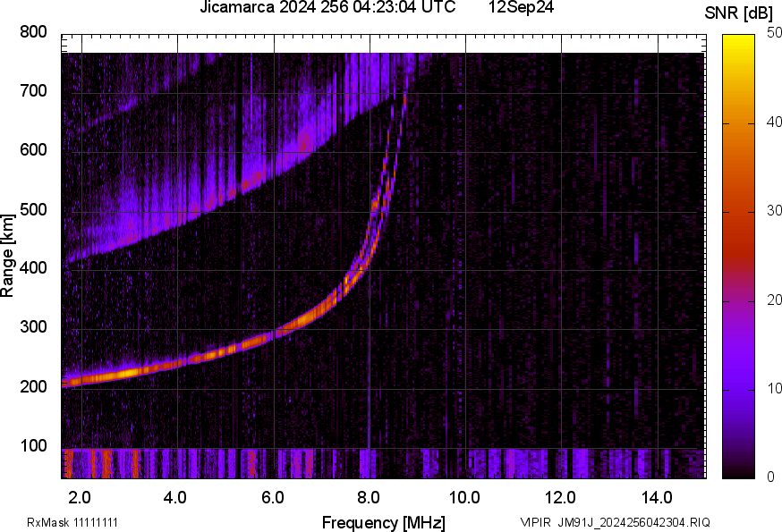The height and width of the screenshot is (532, 782).
Task: Click colorbar value '20'
Action: coord(774,300)
